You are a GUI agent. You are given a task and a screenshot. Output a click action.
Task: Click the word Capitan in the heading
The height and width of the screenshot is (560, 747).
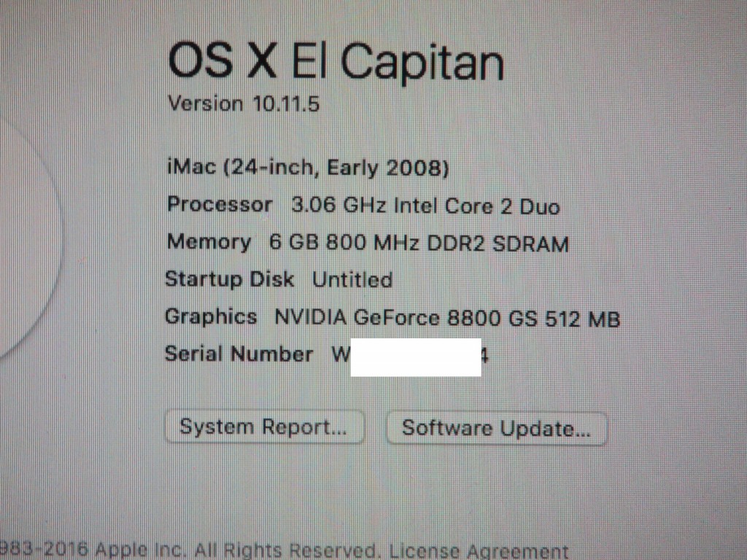click(x=422, y=63)
